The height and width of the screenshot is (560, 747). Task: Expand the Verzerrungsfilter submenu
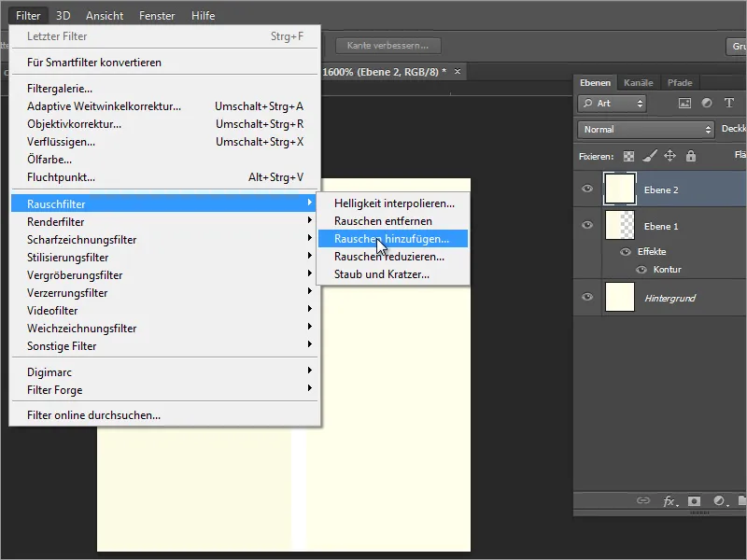(x=164, y=293)
